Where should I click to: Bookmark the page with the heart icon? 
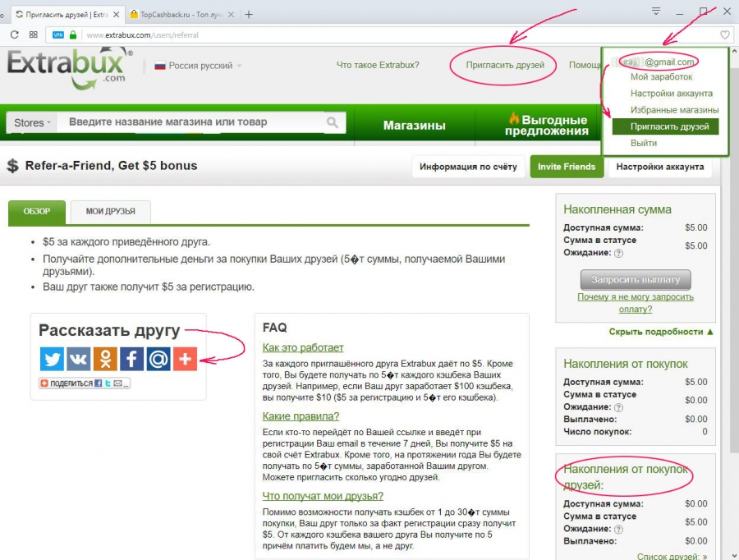pos(725,34)
